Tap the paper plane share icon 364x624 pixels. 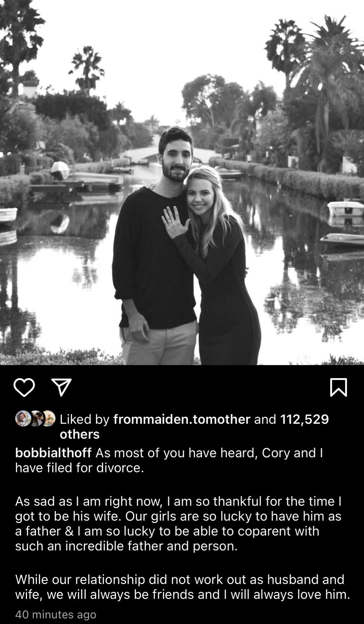(x=61, y=387)
